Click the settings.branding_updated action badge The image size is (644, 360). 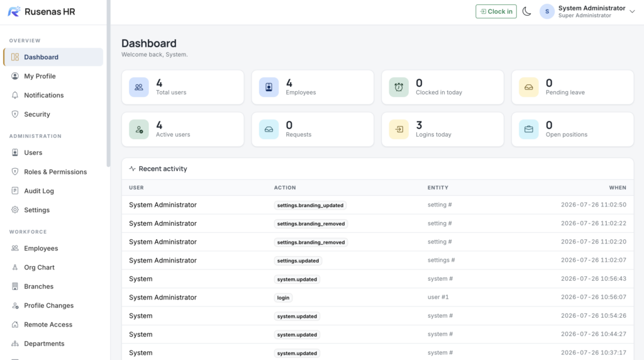(310, 205)
